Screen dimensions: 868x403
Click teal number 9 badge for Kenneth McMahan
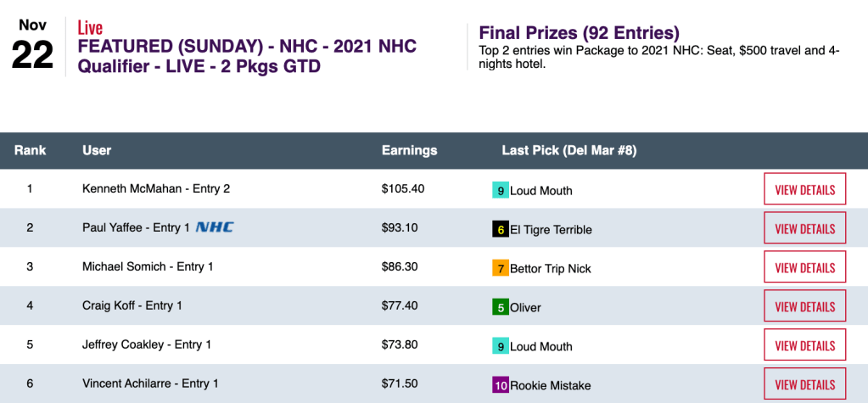tap(500, 190)
